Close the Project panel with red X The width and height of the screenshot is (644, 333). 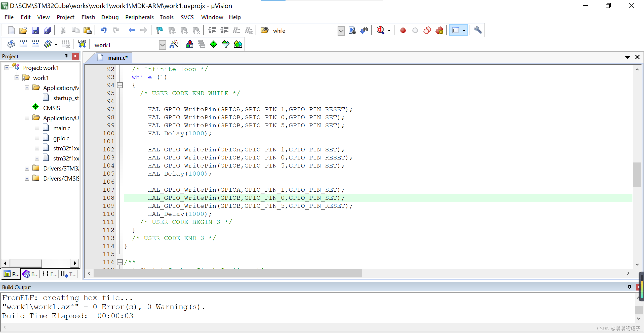pyautogui.click(x=75, y=56)
